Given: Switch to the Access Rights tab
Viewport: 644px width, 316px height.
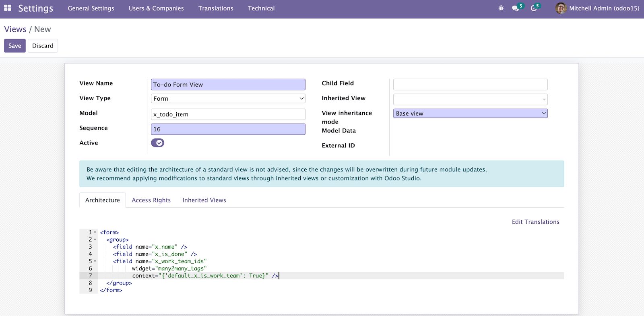Looking at the screenshot, I should pos(151,200).
